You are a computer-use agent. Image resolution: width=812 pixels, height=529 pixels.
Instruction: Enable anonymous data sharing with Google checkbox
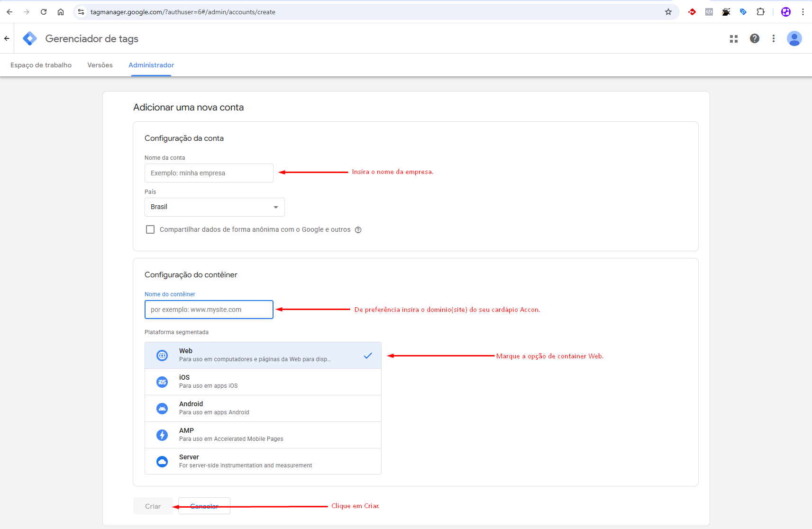click(x=150, y=229)
